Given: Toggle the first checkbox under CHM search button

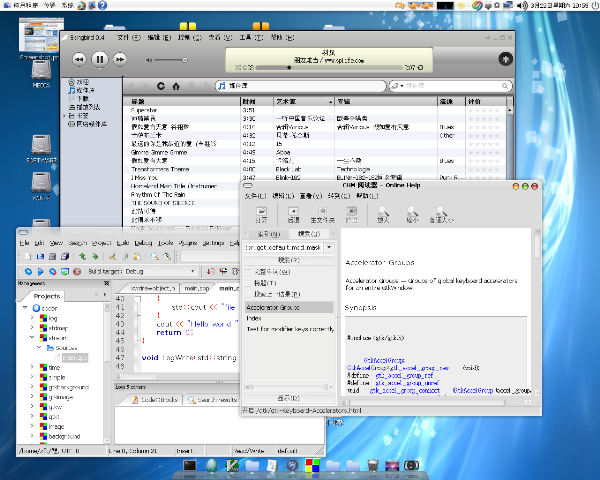Looking at the screenshot, I should coord(249,272).
